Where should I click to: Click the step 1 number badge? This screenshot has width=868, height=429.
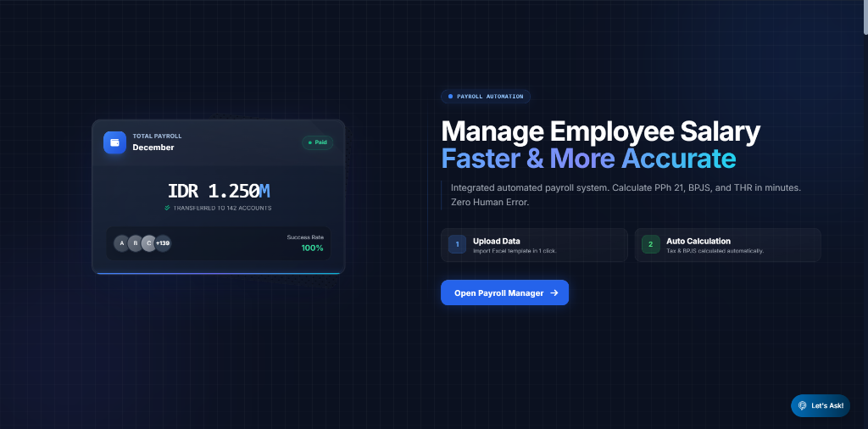457,244
